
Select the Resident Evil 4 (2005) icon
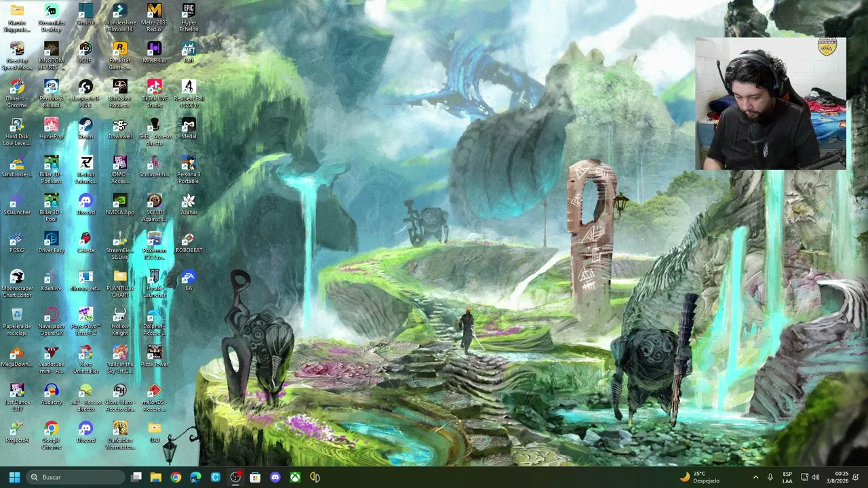189,94
